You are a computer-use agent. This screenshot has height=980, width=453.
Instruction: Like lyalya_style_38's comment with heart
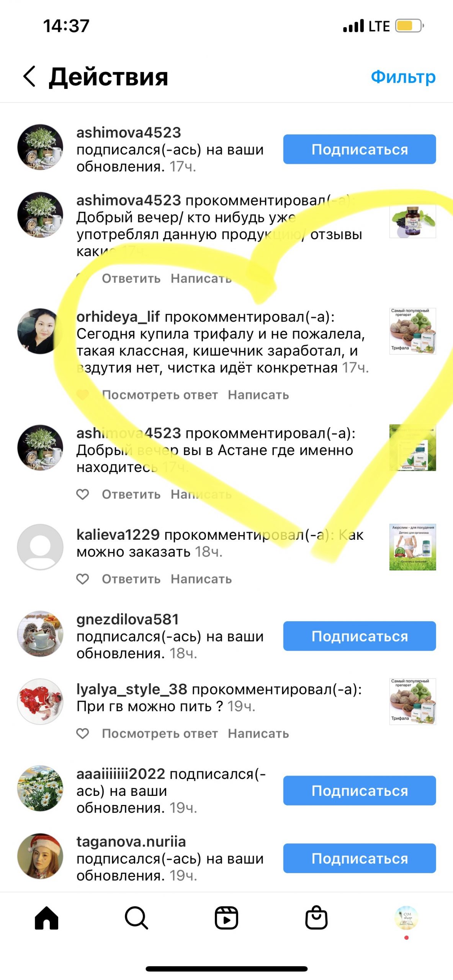(x=83, y=733)
